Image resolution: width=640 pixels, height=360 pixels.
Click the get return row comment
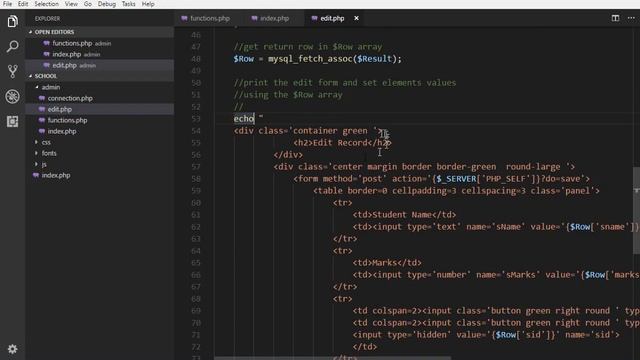tap(308, 47)
